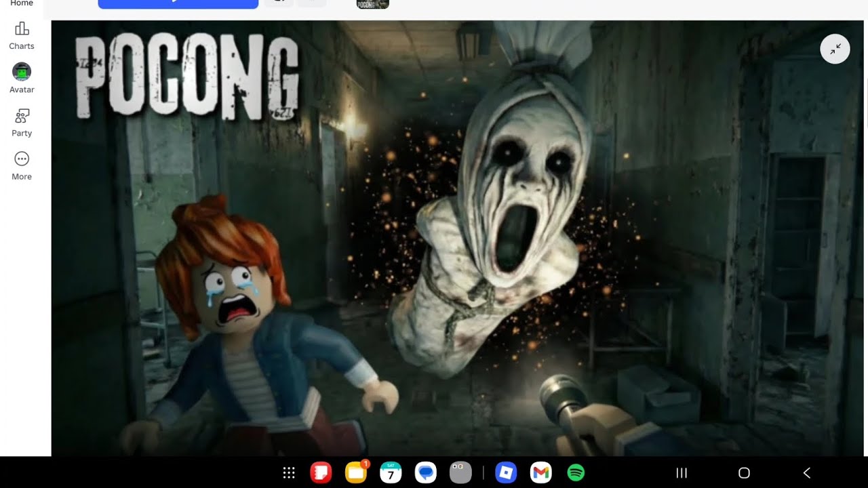Open the Gmail app in taskbar
868x488 pixels.
pyautogui.click(x=540, y=473)
